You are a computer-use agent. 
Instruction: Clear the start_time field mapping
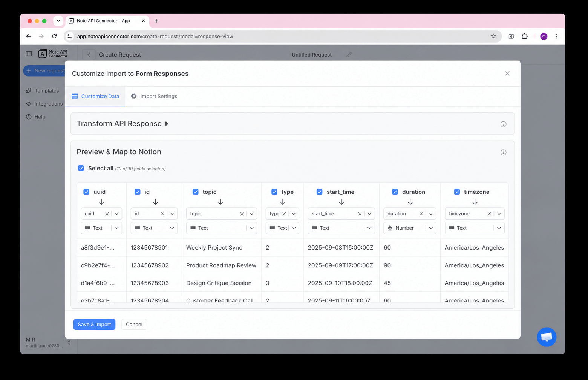pyautogui.click(x=360, y=214)
